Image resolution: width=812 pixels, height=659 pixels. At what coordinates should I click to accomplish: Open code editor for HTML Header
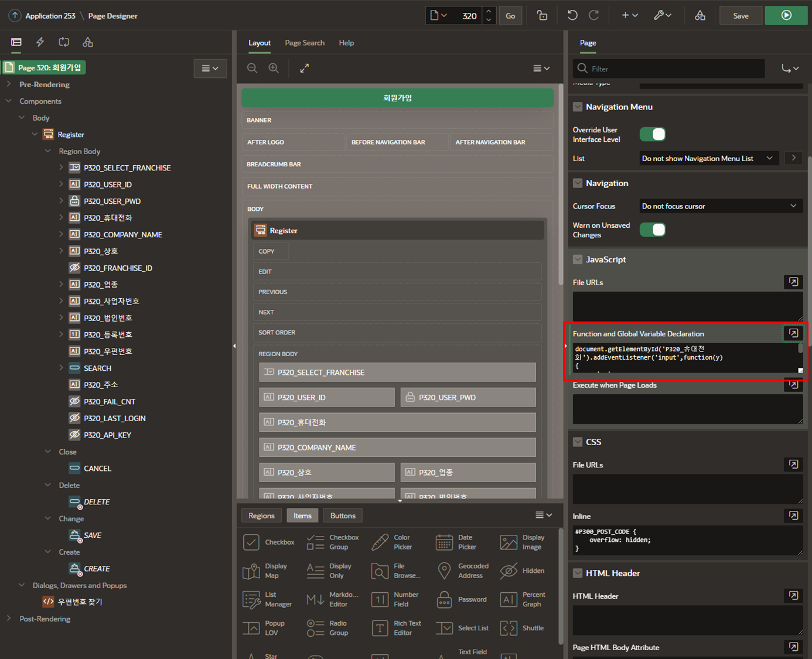pos(793,596)
